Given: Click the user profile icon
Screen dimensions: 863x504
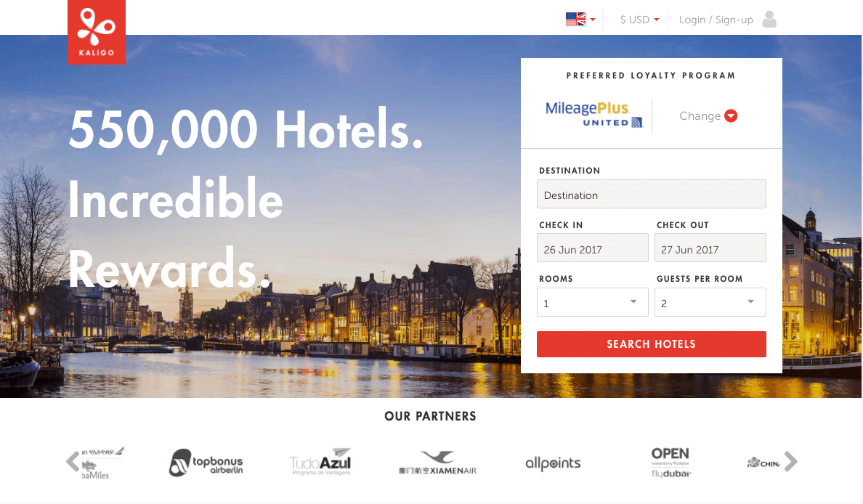Looking at the screenshot, I should point(769,20).
